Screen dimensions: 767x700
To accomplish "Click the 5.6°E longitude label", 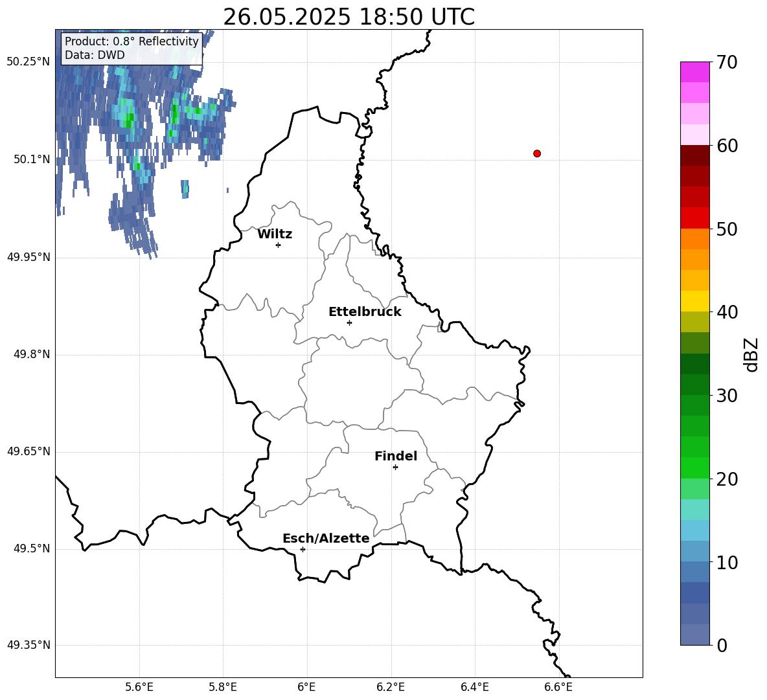I will (x=139, y=687).
